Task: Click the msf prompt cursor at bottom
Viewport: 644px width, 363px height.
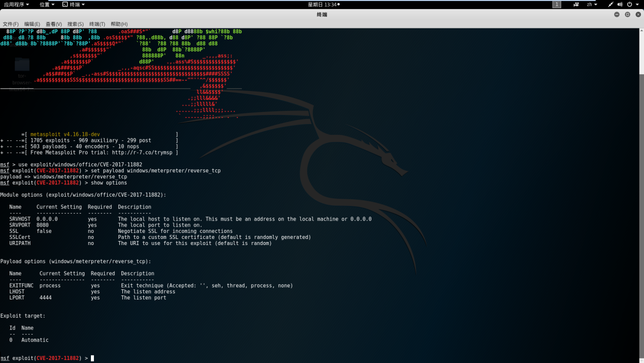Action: pyautogui.click(x=92, y=358)
